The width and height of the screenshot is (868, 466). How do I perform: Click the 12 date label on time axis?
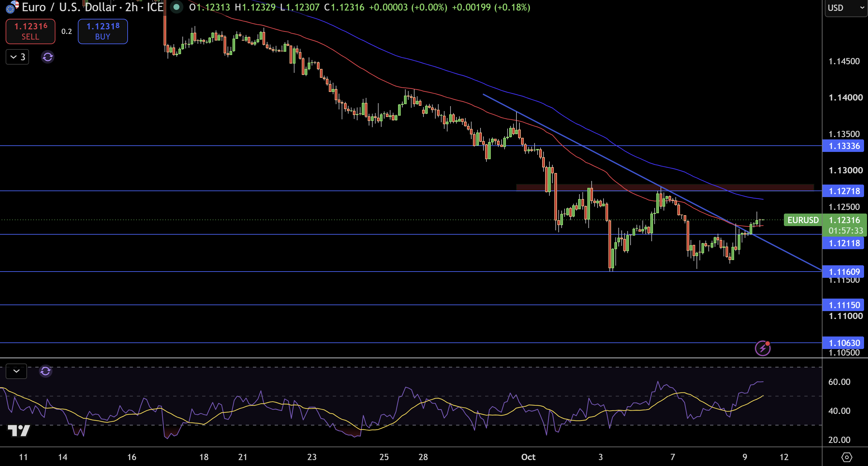(784, 457)
